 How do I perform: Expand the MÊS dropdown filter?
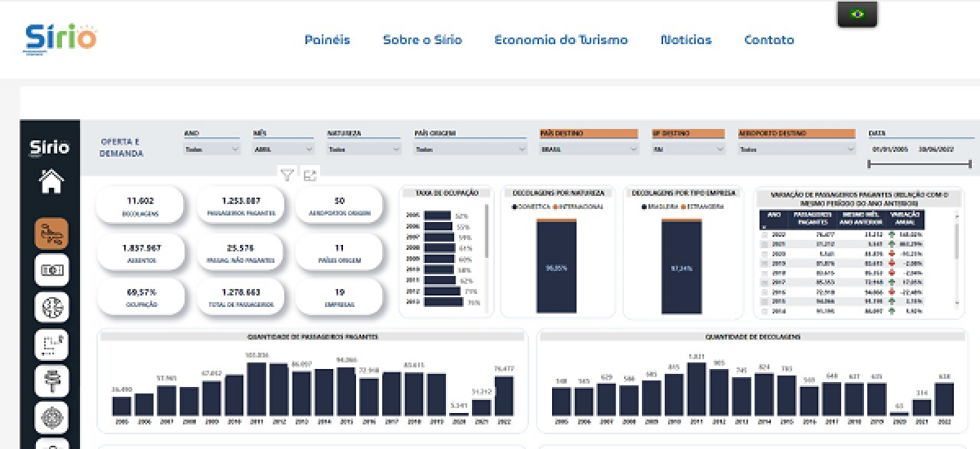(283, 149)
